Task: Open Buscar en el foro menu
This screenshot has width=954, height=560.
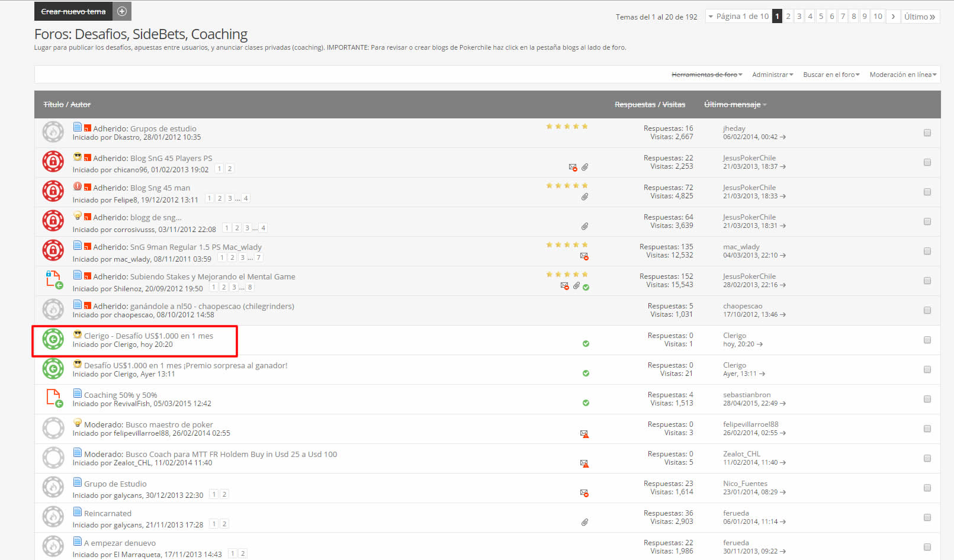Action: coord(831,75)
